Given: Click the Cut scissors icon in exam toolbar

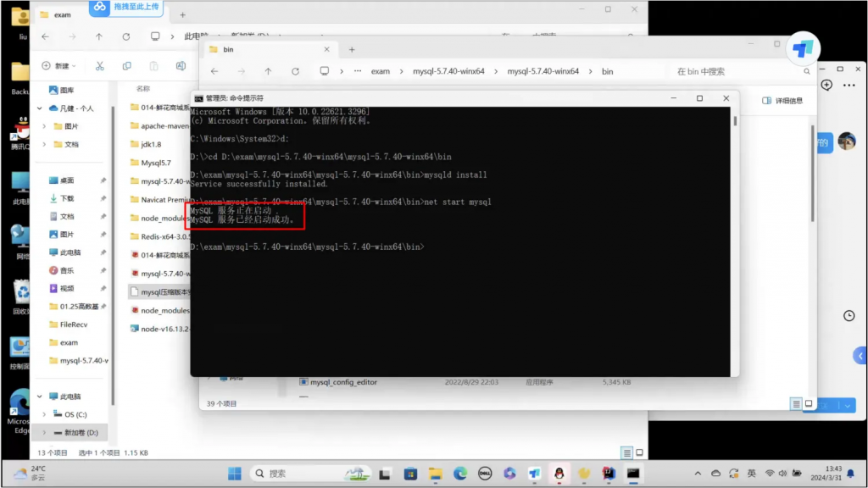Looking at the screenshot, I should coord(99,66).
